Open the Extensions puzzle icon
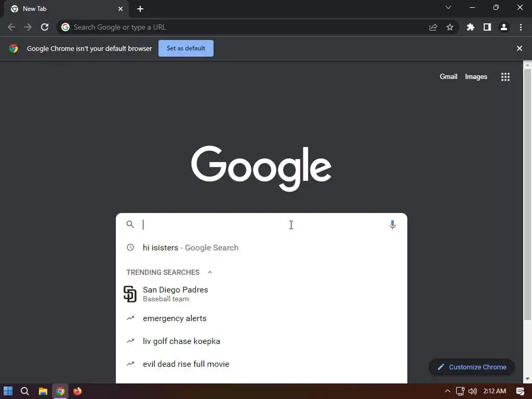Screen dimensions: 532x399 (x=470, y=27)
